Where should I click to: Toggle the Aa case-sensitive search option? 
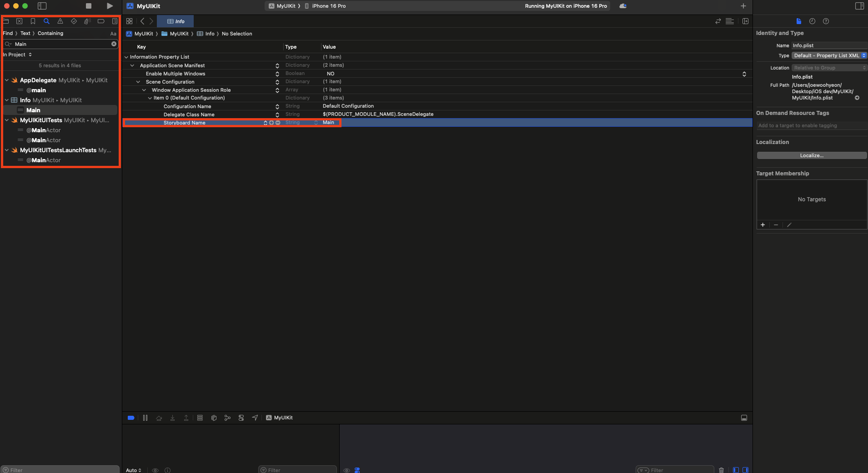click(113, 34)
